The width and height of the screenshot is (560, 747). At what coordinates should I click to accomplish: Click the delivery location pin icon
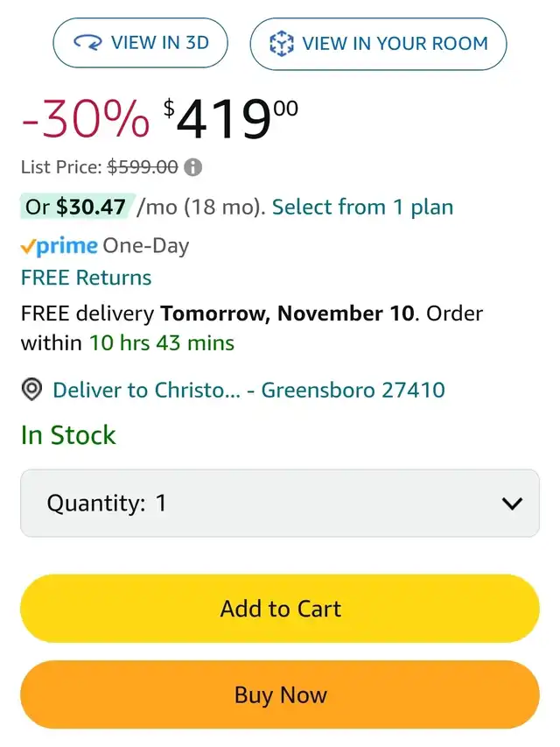pos(31,389)
